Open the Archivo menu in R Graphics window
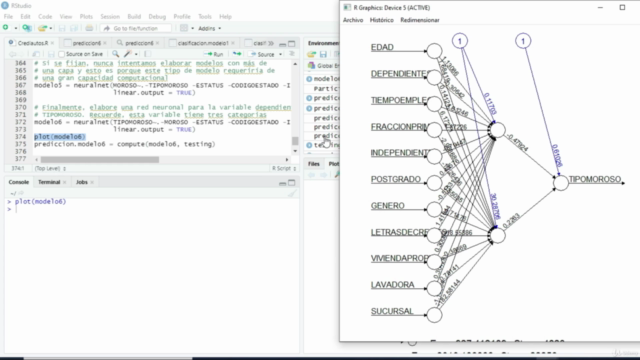 (353, 20)
